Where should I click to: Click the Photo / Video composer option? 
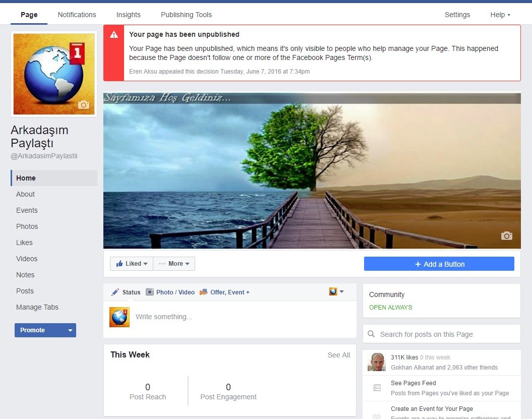coord(170,292)
